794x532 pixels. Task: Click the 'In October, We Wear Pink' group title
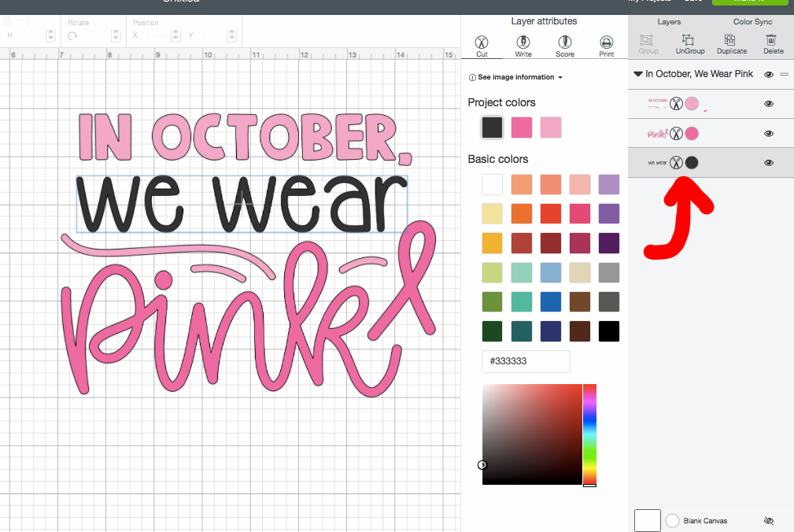(x=699, y=74)
